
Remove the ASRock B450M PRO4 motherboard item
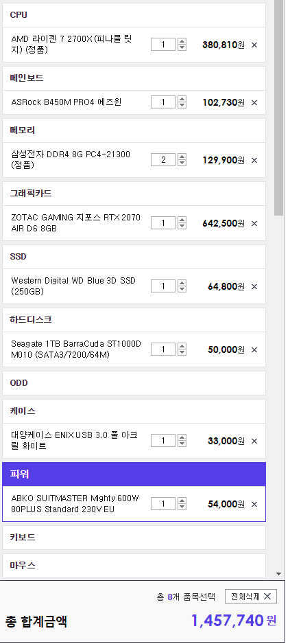(x=254, y=102)
